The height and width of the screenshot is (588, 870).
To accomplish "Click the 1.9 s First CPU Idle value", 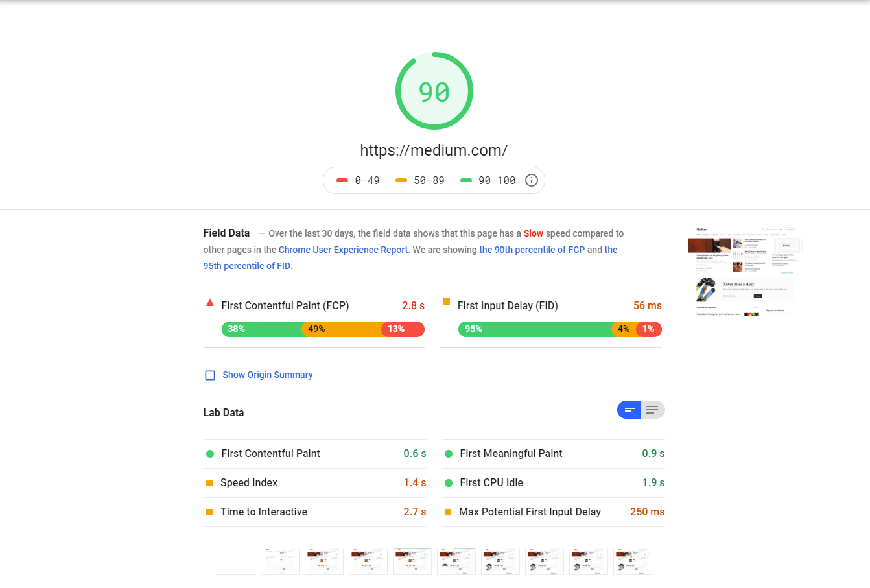I will (653, 482).
